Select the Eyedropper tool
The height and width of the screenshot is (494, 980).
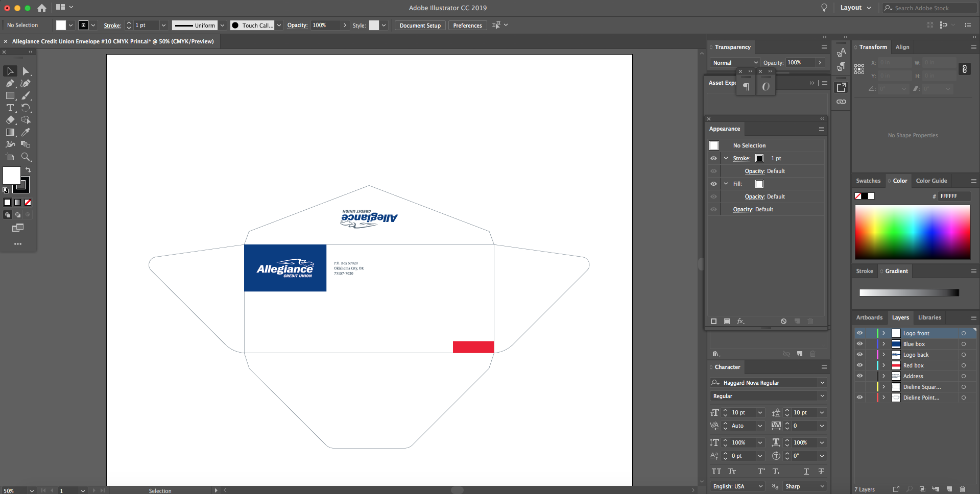pos(26,132)
